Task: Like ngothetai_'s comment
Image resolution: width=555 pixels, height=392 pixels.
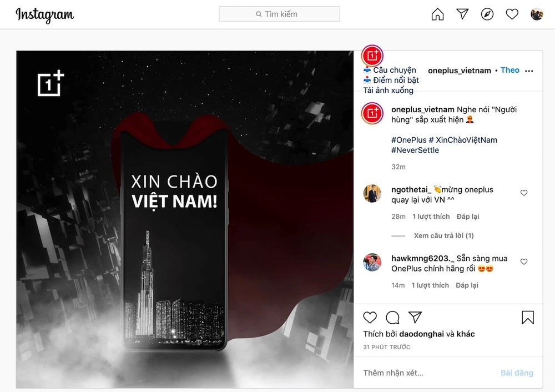Action: click(524, 193)
